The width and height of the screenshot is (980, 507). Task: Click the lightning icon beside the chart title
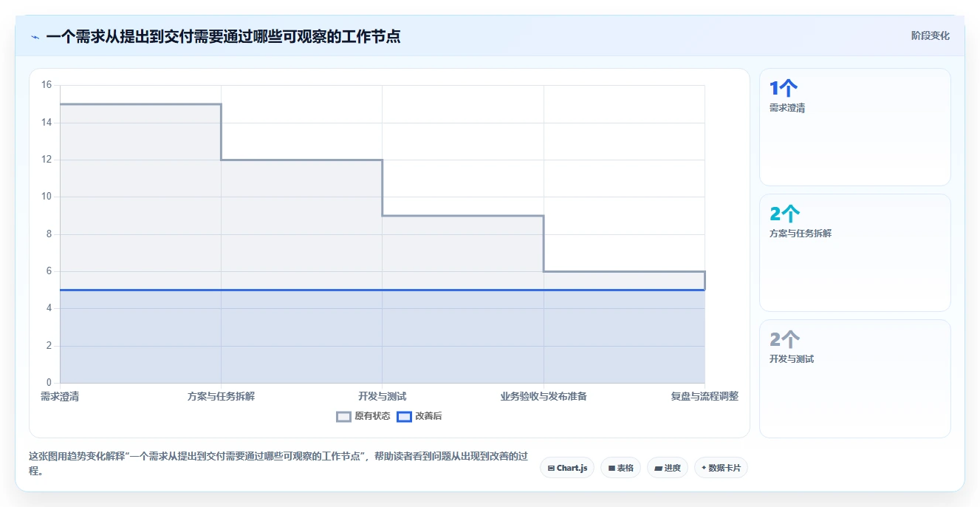point(35,37)
